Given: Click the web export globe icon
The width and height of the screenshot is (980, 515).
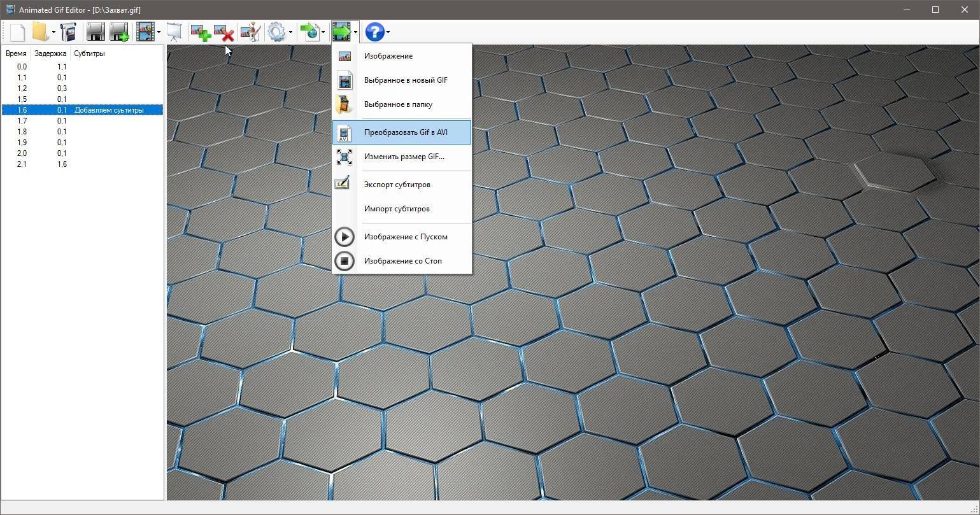Looking at the screenshot, I should 309,32.
